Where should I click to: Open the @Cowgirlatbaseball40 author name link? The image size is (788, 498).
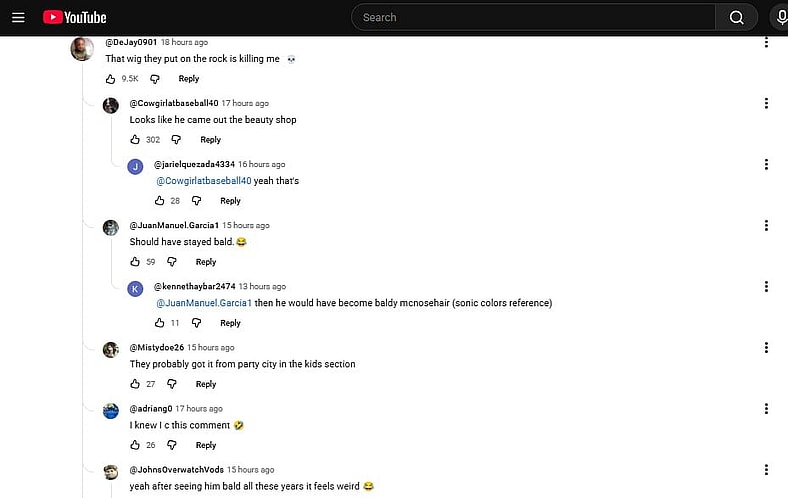point(174,104)
